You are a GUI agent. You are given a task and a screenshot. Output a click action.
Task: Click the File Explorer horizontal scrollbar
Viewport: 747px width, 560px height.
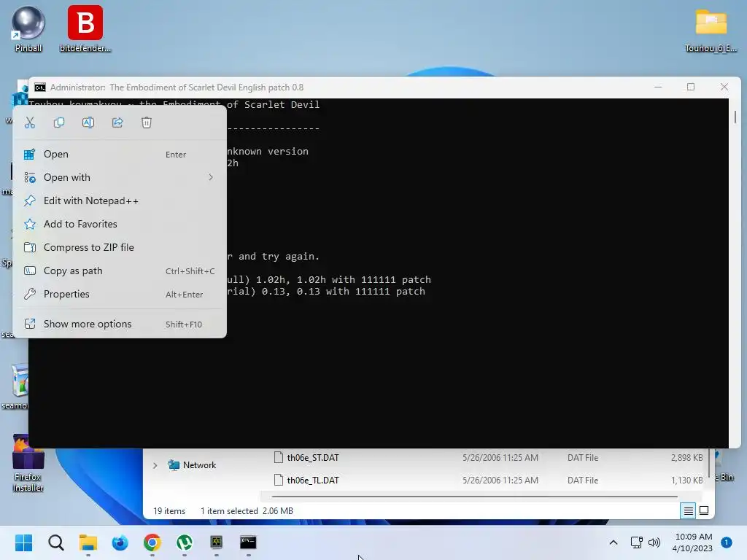point(474,497)
